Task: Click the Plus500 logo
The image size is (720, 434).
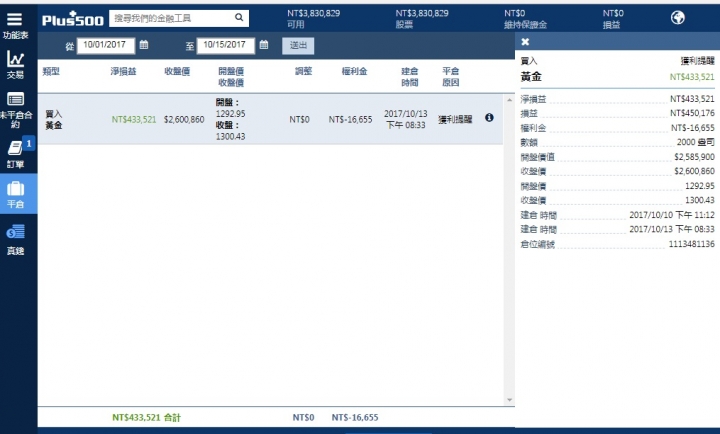Action: coord(71,18)
